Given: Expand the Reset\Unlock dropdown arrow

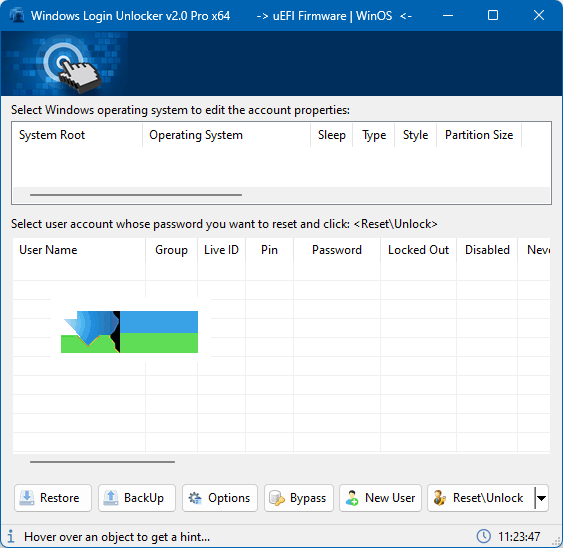Looking at the screenshot, I should coord(541,498).
